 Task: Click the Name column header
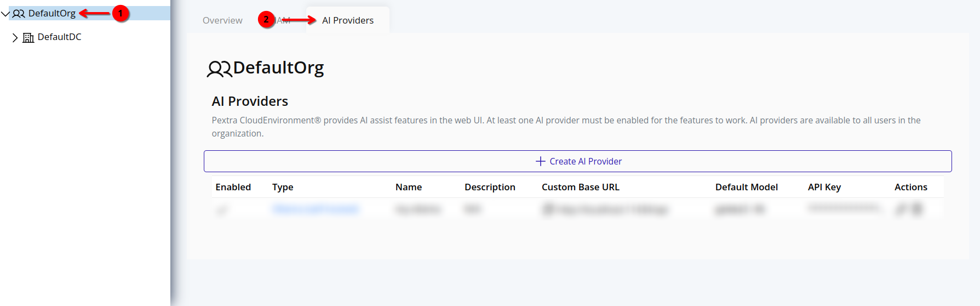(409, 187)
